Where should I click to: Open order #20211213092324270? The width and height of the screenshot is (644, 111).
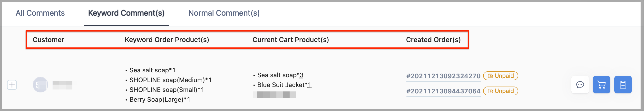(x=443, y=76)
